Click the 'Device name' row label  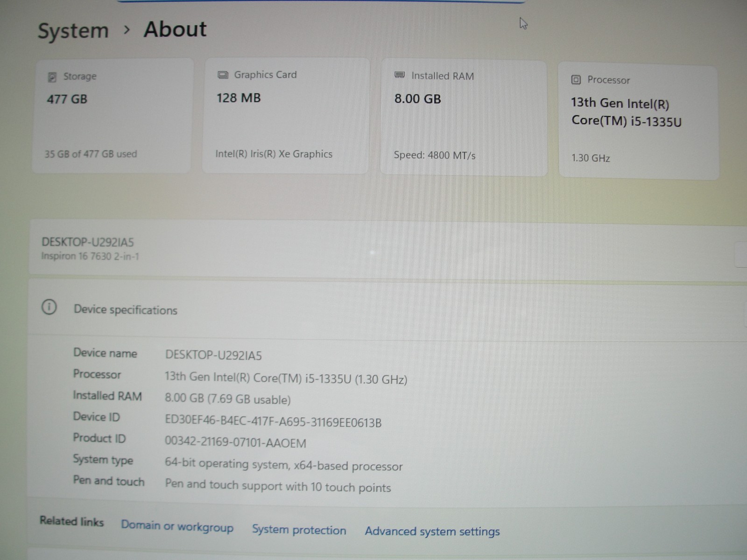coord(105,353)
